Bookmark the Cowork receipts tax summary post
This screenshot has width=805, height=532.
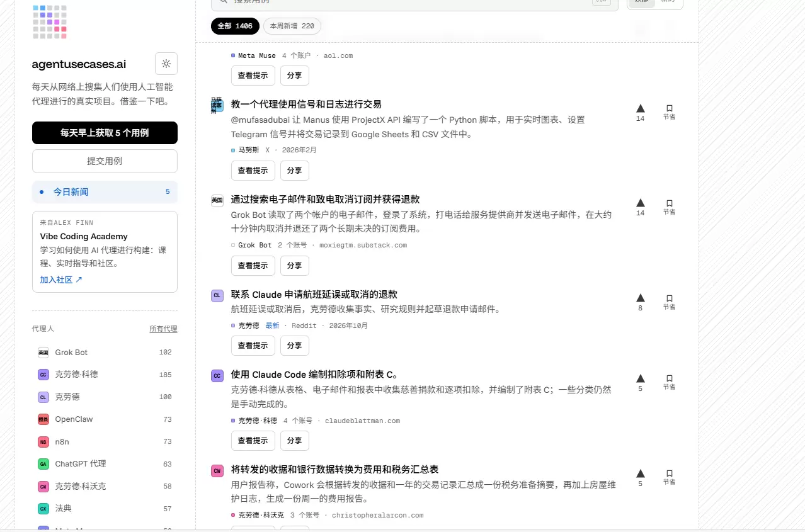point(669,477)
